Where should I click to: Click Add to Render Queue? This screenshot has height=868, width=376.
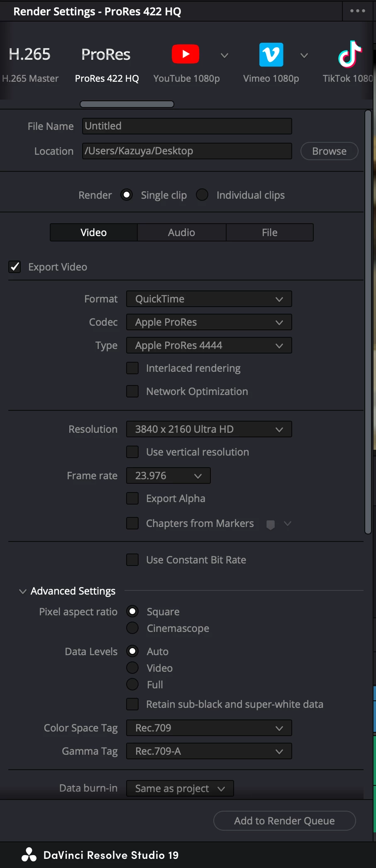point(284,821)
